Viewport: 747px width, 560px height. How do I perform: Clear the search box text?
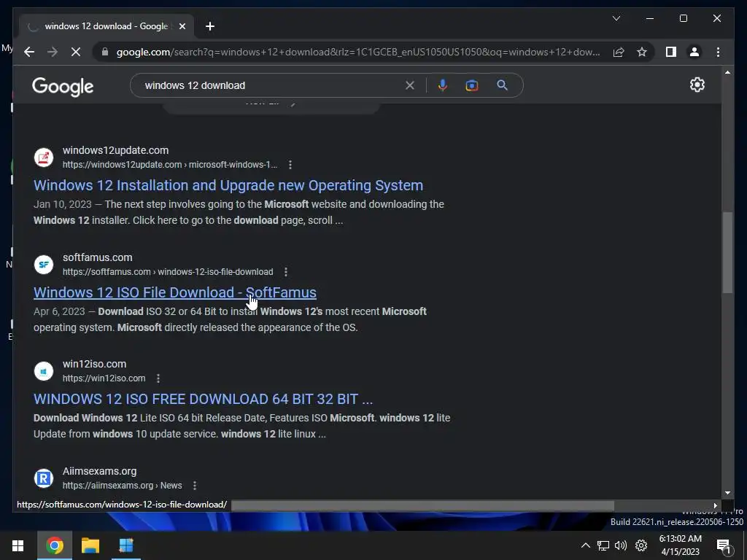tap(410, 85)
